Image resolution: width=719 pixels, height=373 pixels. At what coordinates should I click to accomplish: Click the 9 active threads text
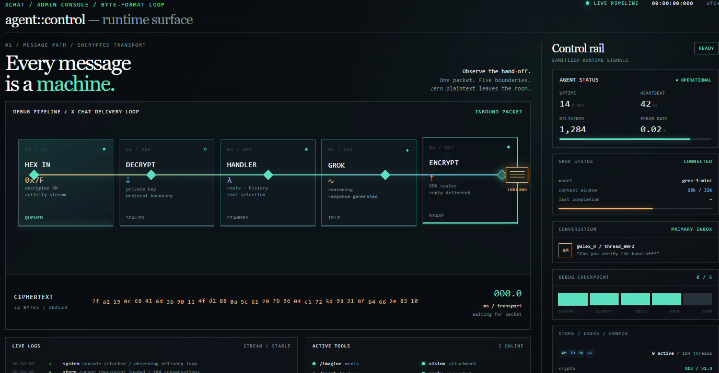coord(682,353)
